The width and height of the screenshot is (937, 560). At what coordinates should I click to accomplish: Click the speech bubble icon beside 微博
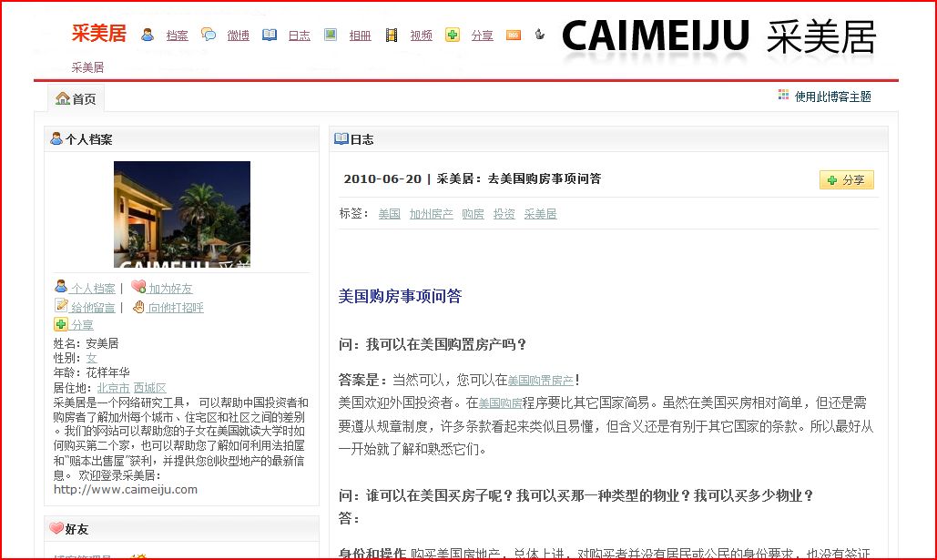209,36
